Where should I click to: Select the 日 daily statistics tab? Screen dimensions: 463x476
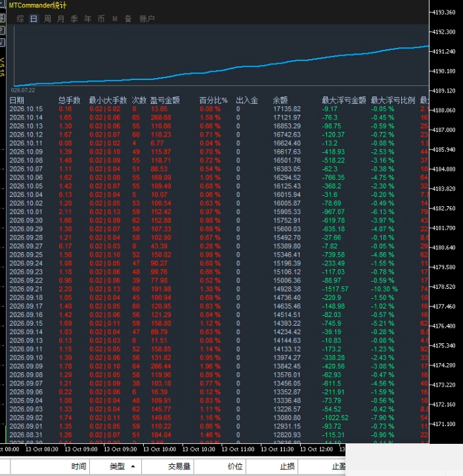(33, 19)
